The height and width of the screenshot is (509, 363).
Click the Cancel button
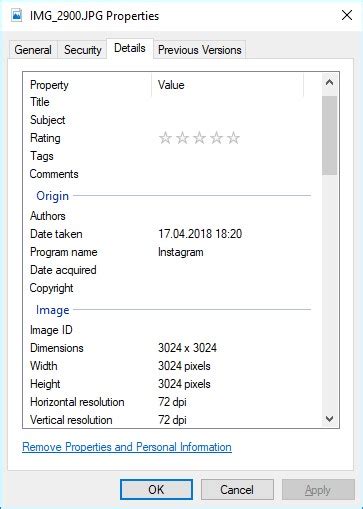pyautogui.click(x=237, y=490)
